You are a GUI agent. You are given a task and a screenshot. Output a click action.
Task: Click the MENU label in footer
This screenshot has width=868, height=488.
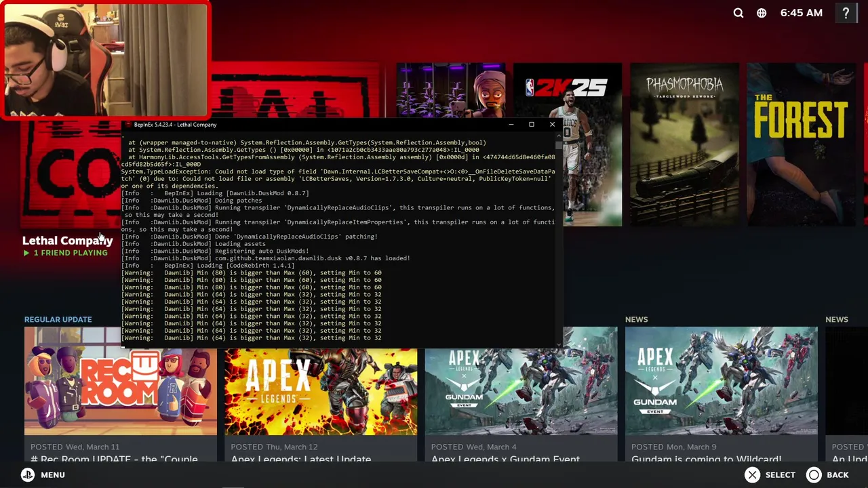tap(53, 474)
